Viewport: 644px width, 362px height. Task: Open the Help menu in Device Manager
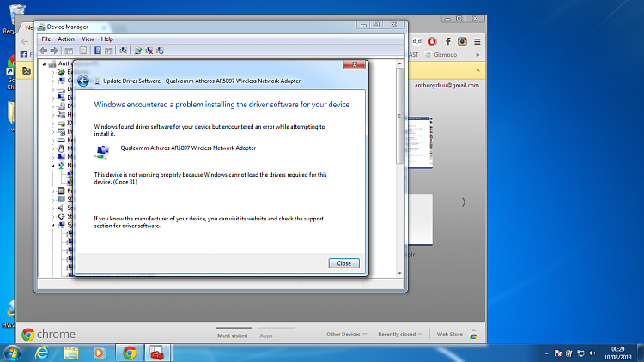coord(106,39)
